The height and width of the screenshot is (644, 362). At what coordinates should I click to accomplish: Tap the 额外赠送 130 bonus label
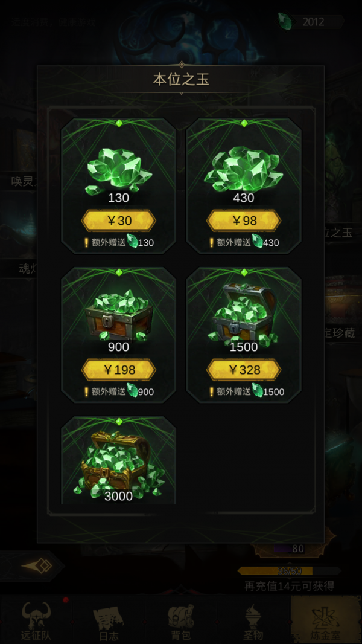(x=118, y=242)
